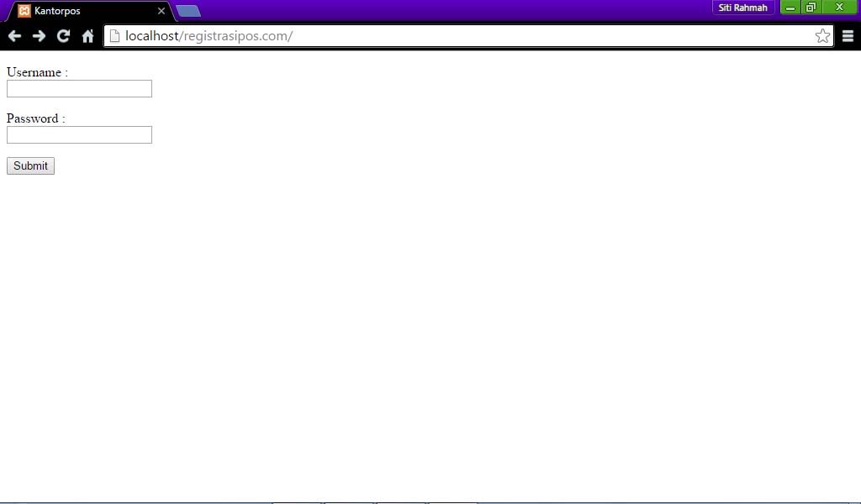Reload the page with the refresh icon
Screen dimensions: 861x504
tap(64, 36)
